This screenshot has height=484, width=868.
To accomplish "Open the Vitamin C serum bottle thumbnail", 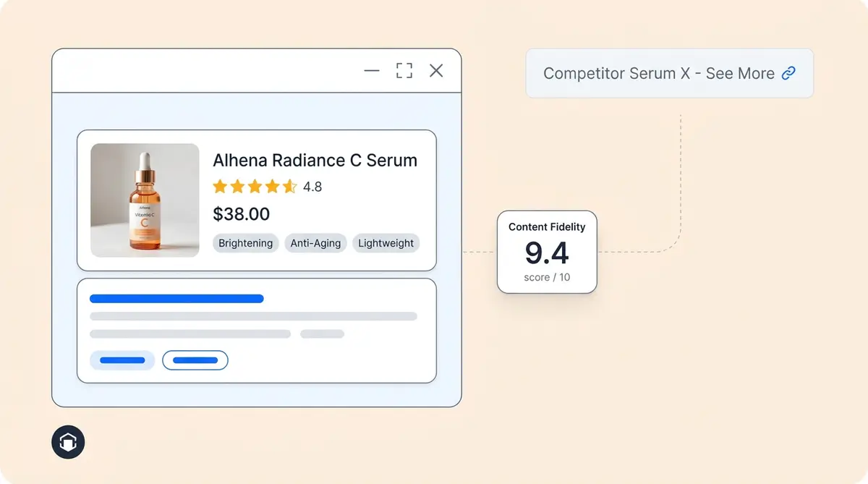I will point(145,200).
